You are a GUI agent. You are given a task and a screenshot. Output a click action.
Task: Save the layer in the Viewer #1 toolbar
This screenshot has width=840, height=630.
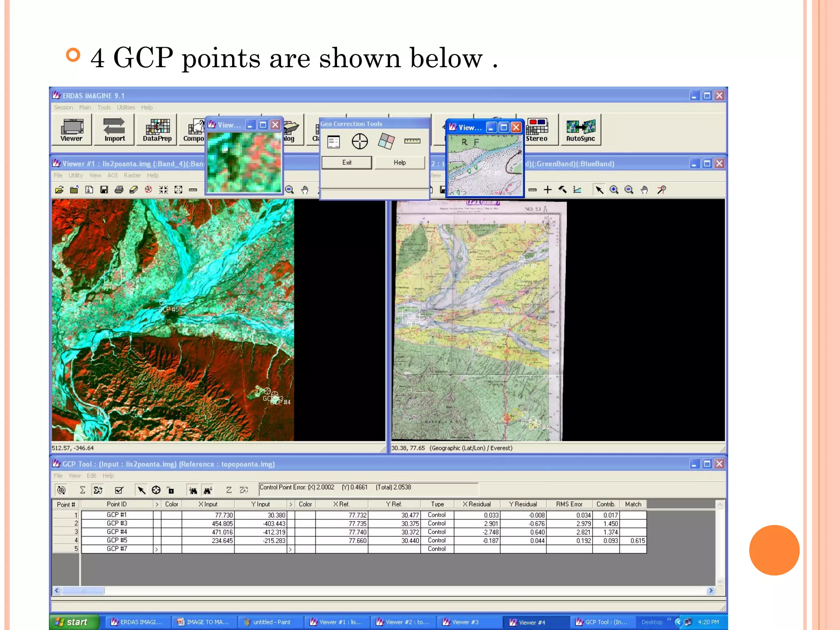[104, 189]
